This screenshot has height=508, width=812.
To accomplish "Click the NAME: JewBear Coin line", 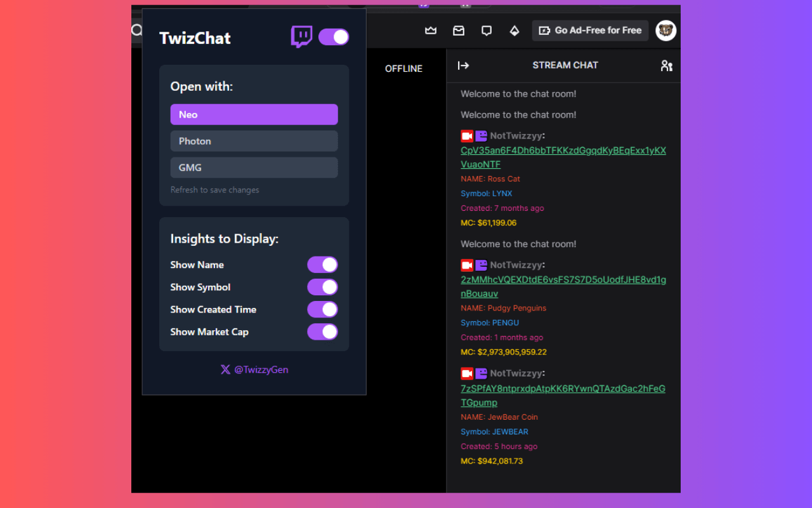I will coord(499,417).
